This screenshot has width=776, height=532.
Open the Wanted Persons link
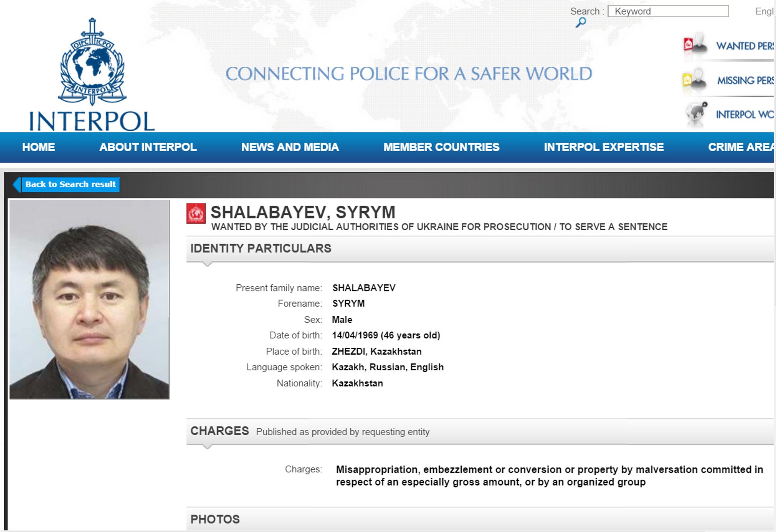745,46
